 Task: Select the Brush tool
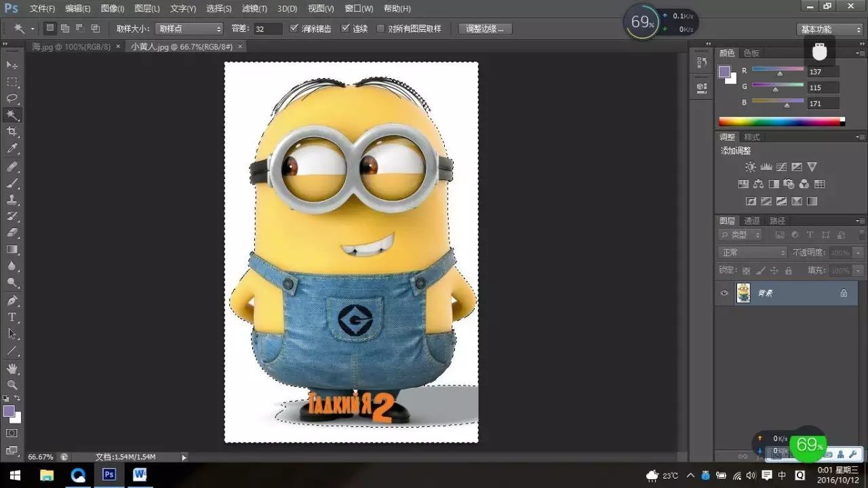point(12,183)
